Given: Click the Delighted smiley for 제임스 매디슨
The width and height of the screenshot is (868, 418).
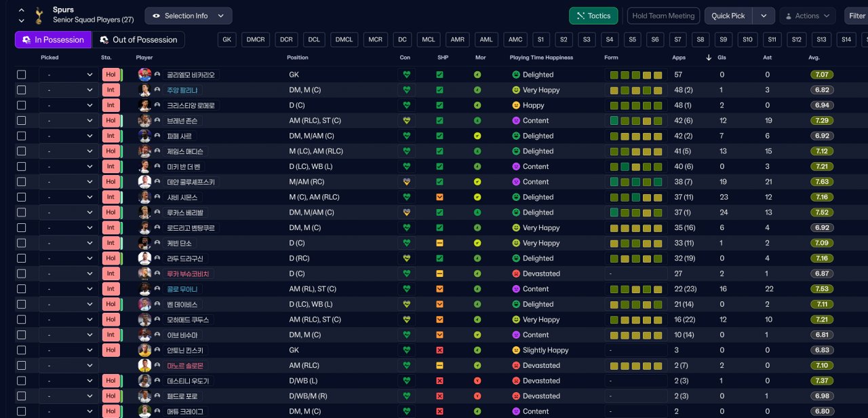Looking at the screenshot, I should [x=515, y=151].
